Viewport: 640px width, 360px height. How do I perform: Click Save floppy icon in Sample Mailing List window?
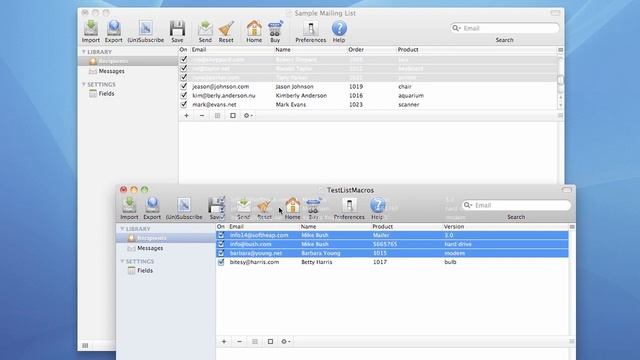pyautogui.click(x=177, y=28)
